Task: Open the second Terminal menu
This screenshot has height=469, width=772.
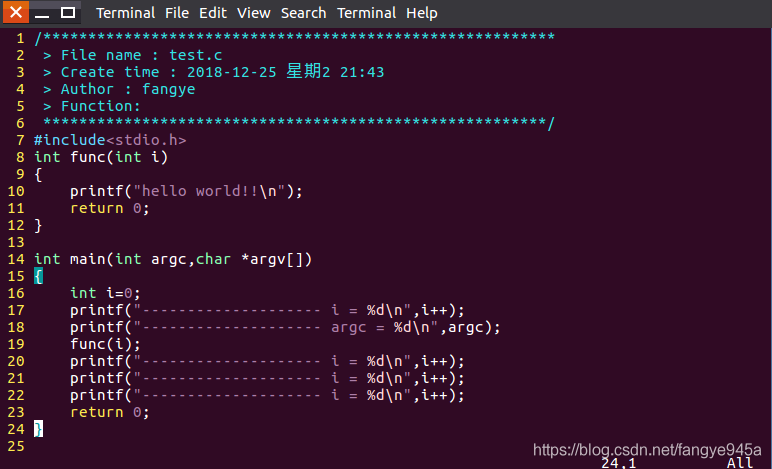Action: point(366,13)
